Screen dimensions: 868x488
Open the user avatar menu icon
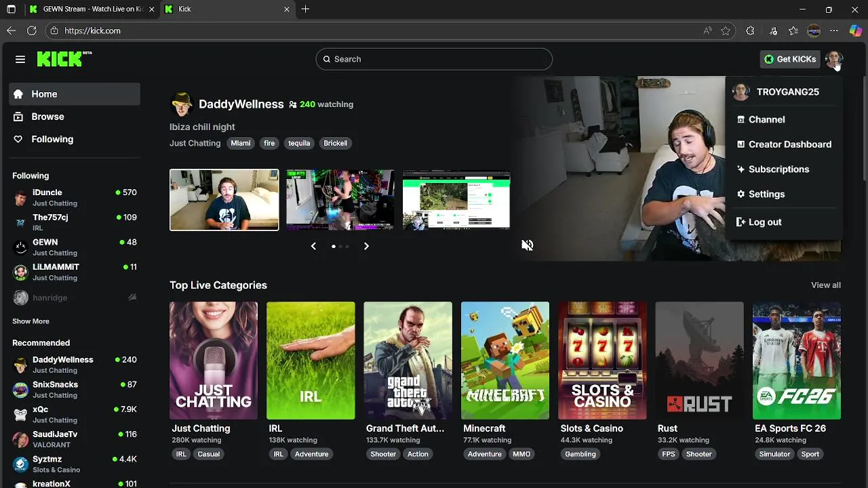coord(833,60)
